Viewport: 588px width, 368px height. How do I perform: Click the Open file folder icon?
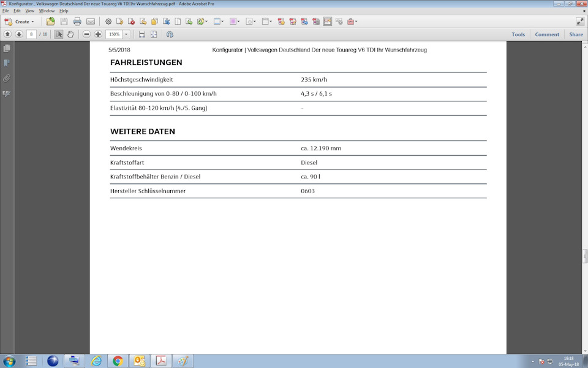[x=51, y=21]
